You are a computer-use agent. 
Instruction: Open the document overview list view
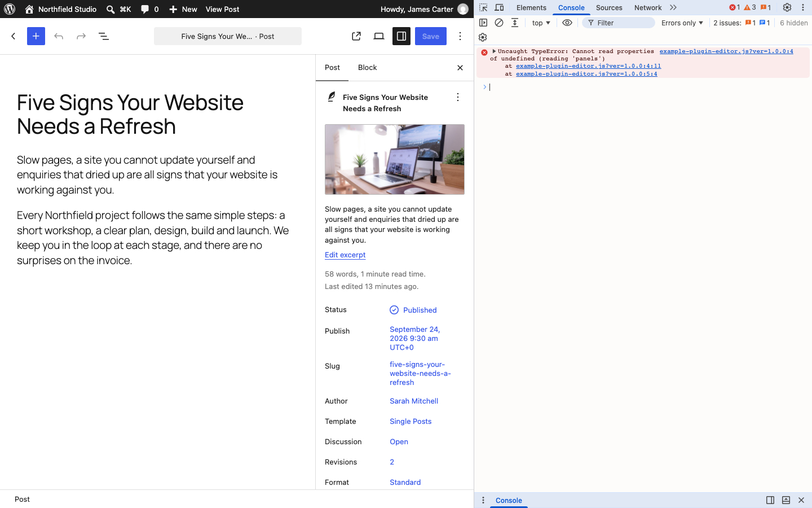104,36
